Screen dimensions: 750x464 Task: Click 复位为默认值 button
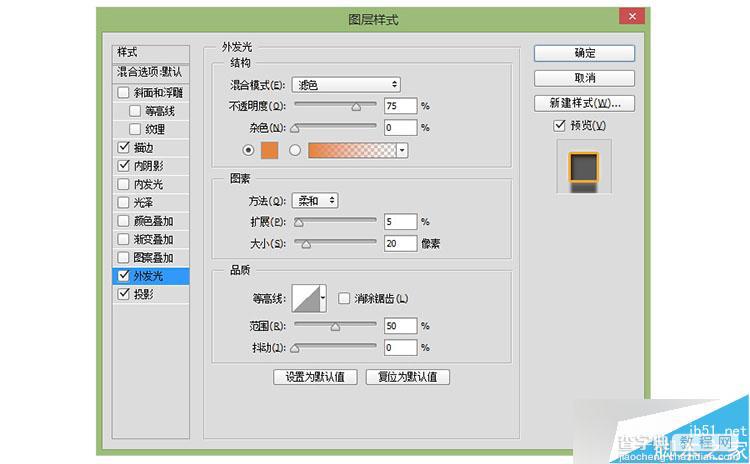[408, 377]
